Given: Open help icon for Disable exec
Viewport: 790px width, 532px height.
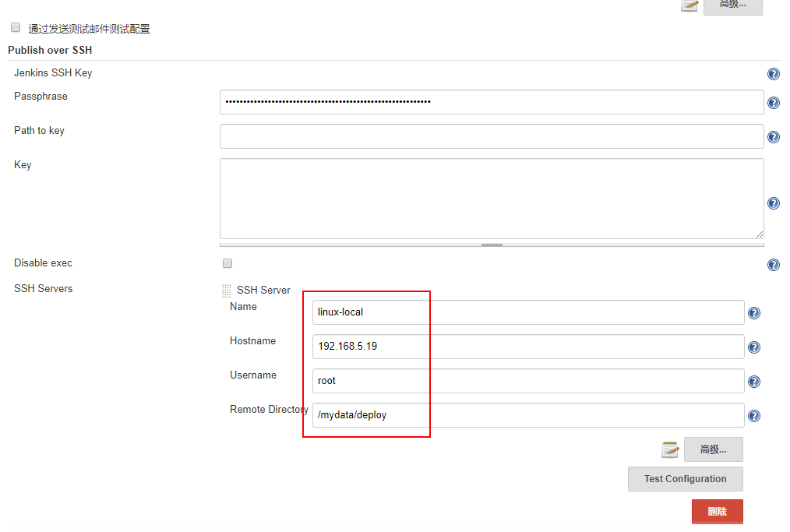Looking at the screenshot, I should pyautogui.click(x=774, y=265).
